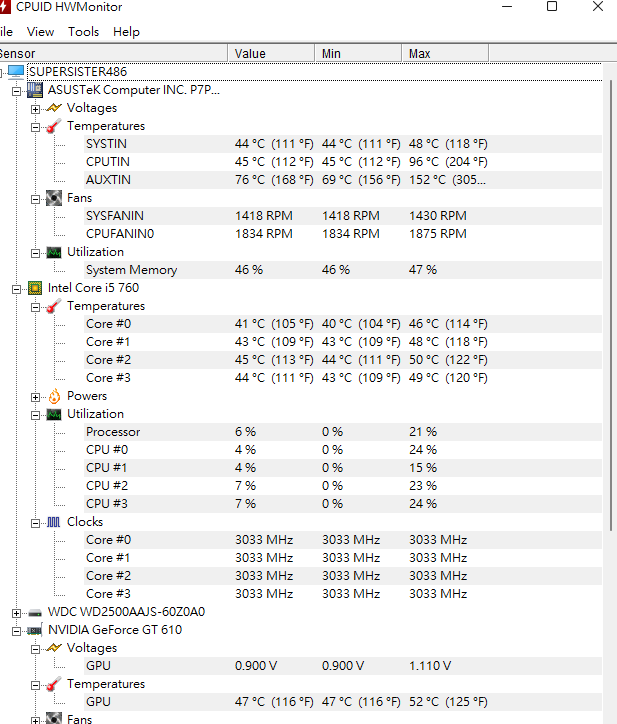The width and height of the screenshot is (617, 724).
Task: Open the File menu
Action: (x=6, y=32)
